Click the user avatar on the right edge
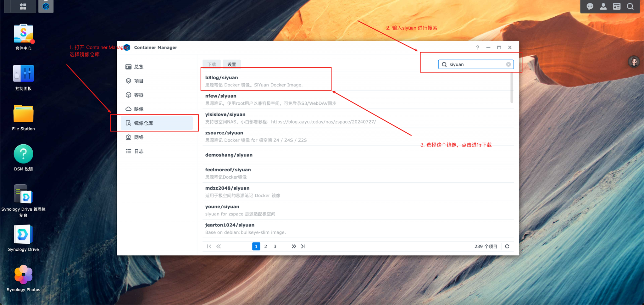 (x=634, y=62)
